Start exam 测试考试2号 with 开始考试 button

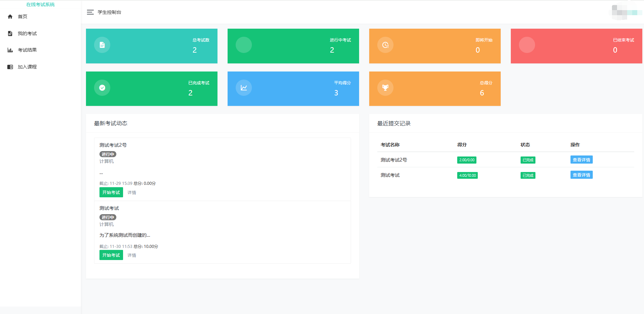coord(111,192)
